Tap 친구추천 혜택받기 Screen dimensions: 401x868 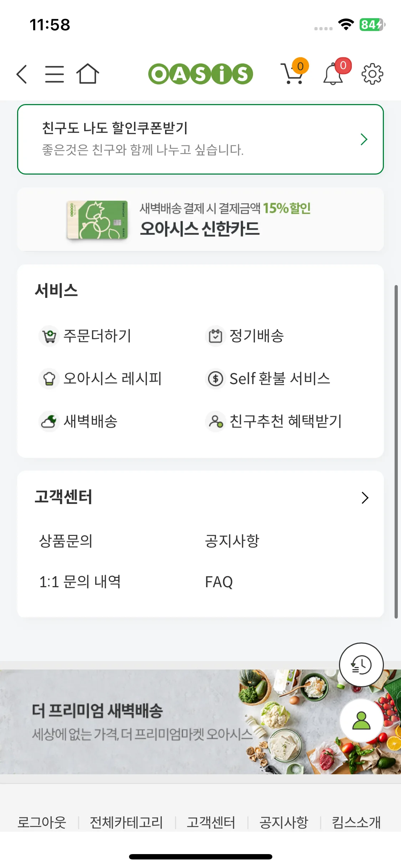point(274,421)
